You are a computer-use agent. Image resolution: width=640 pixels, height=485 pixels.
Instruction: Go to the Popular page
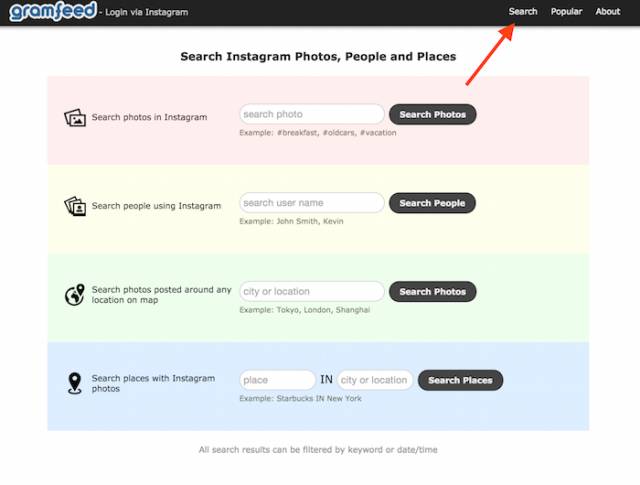pyautogui.click(x=566, y=12)
